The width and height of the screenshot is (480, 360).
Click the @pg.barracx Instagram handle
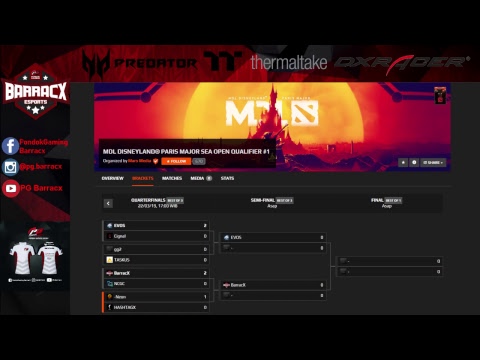coord(41,166)
